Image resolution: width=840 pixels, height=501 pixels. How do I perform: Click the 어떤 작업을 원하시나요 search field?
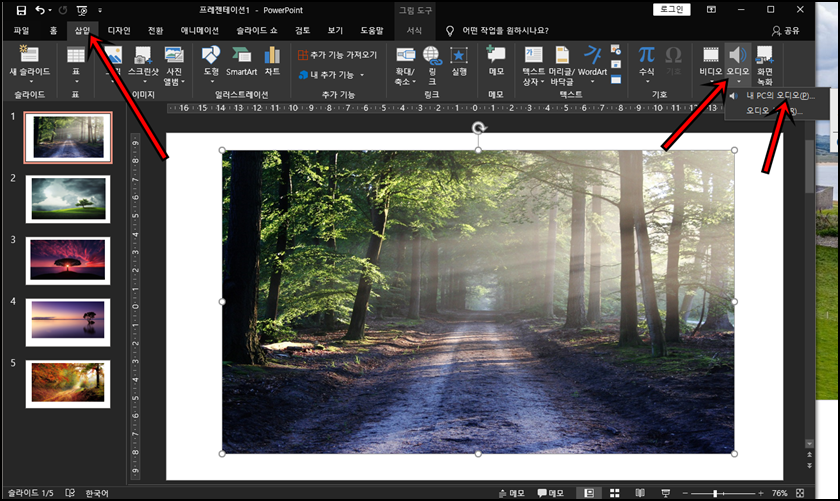(505, 31)
